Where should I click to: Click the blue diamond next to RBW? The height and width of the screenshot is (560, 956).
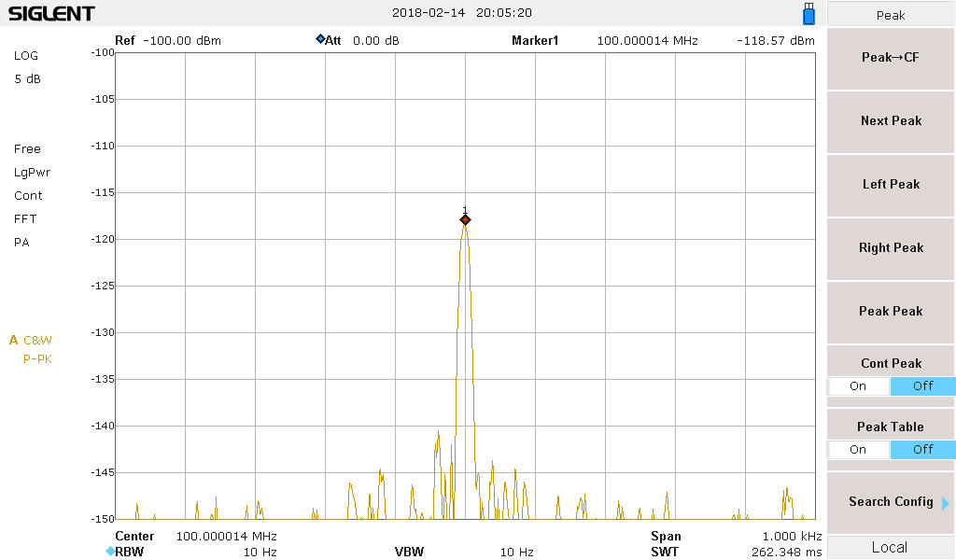(110, 552)
